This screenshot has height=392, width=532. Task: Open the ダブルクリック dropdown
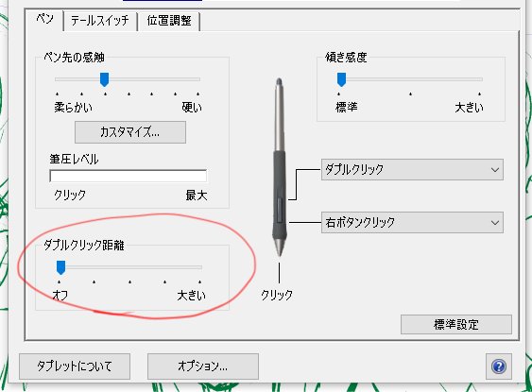tap(412, 169)
